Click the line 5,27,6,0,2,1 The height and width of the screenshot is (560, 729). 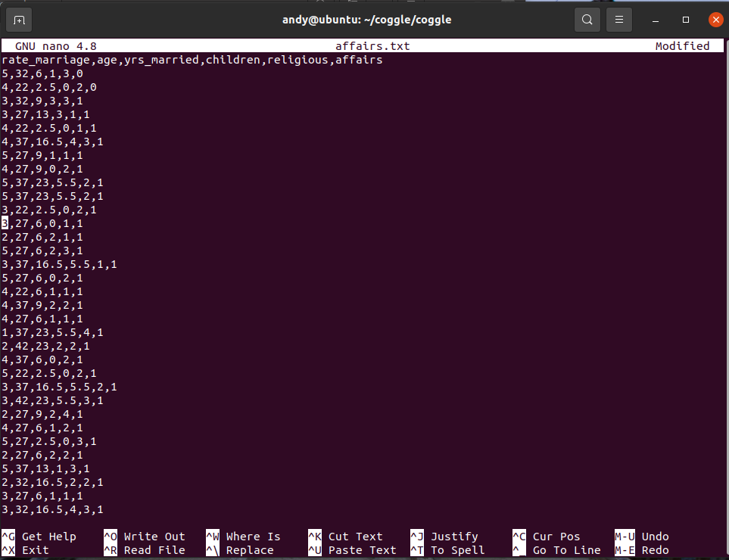[x=42, y=278]
